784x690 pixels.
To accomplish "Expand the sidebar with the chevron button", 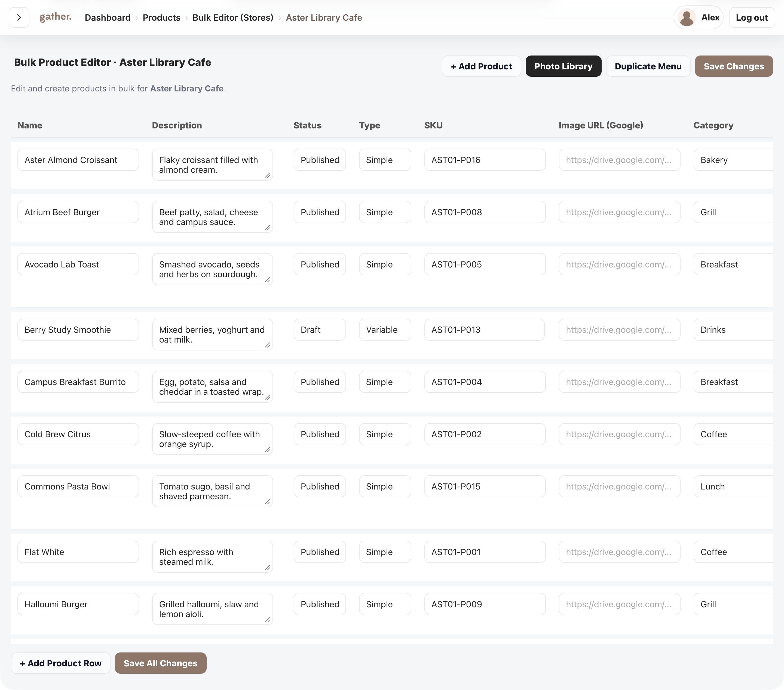I will pyautogui.click(x=19, y=17).
